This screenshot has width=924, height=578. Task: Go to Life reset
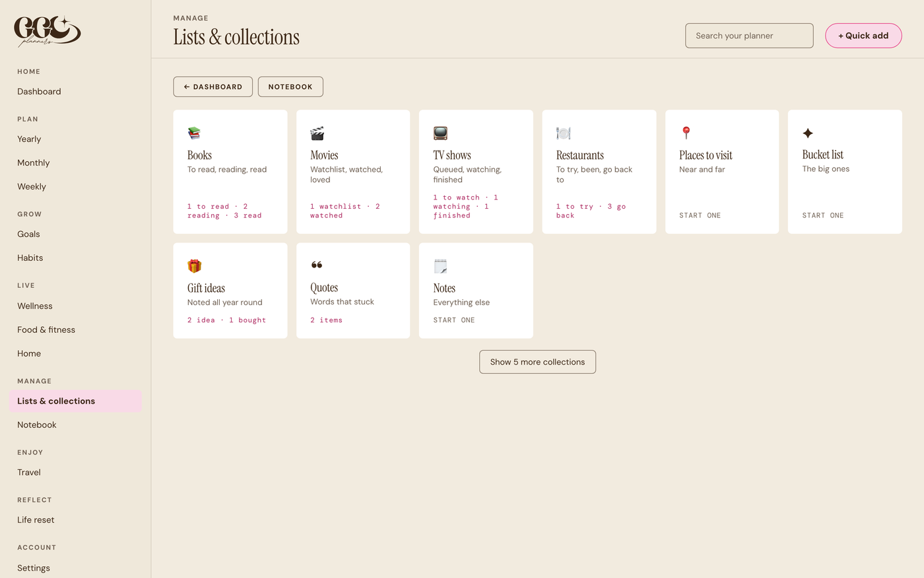coord(36,520)
